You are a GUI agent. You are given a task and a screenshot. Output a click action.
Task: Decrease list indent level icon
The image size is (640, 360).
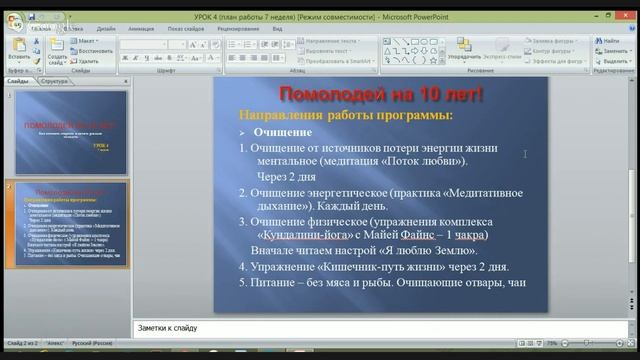click(x=264, y=44)
